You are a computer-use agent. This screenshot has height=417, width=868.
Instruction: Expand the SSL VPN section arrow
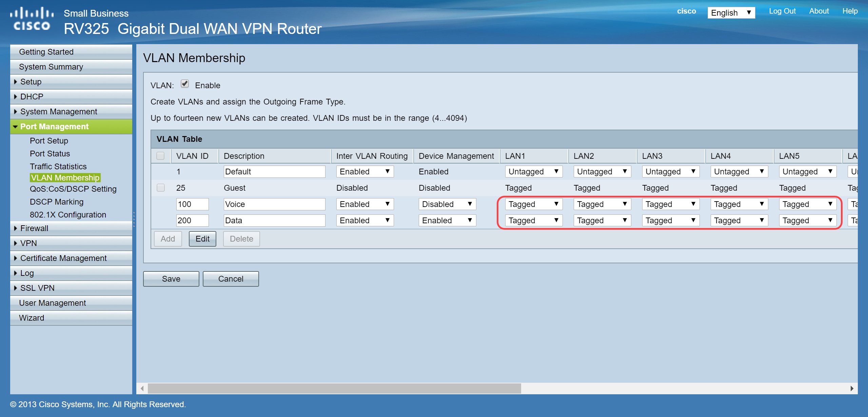point(16,288)
